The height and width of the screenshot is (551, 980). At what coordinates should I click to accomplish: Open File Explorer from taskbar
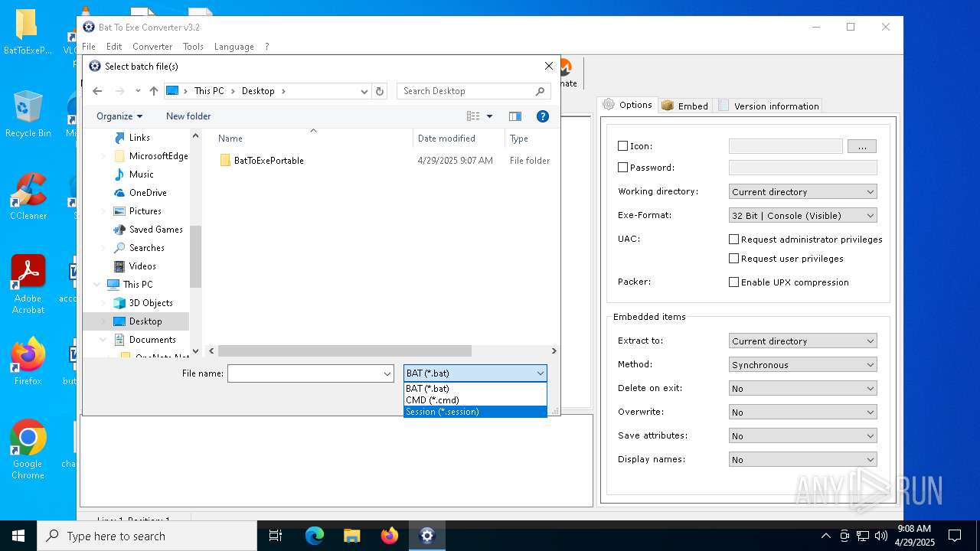coord(352,536)
